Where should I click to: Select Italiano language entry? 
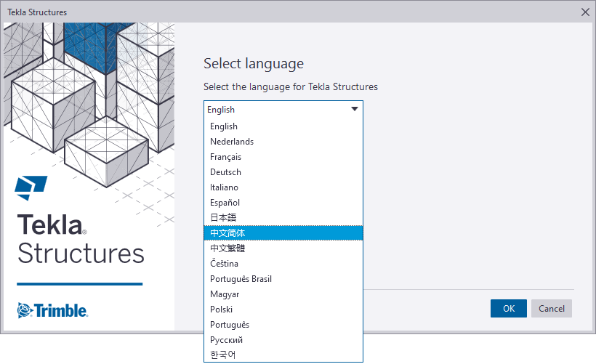pos(283,187)
